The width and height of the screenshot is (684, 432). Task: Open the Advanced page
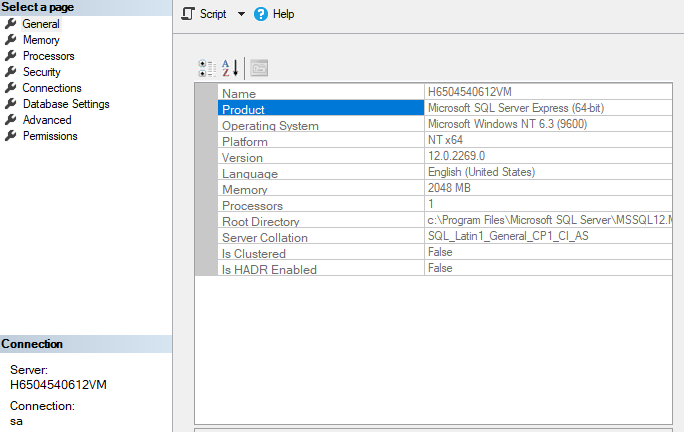[47, 120]
